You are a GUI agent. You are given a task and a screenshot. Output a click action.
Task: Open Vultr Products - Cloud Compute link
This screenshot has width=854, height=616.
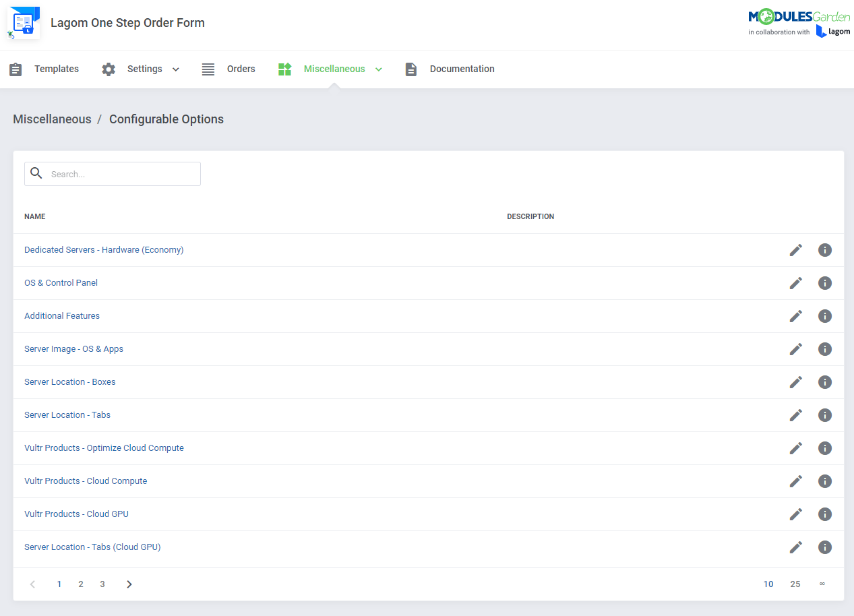pyautogui.click(x=86, y=481)
